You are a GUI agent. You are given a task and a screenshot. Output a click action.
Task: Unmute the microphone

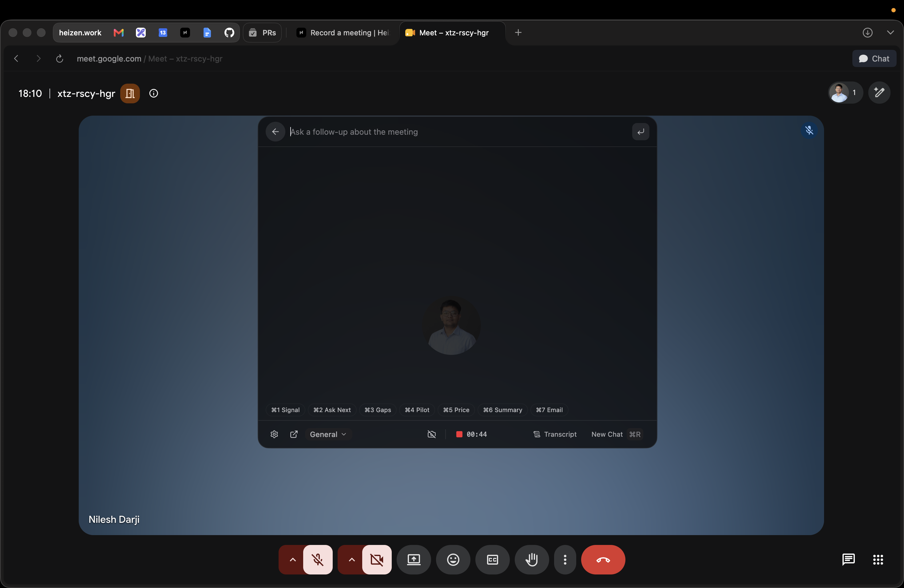(x=318, y=559)
